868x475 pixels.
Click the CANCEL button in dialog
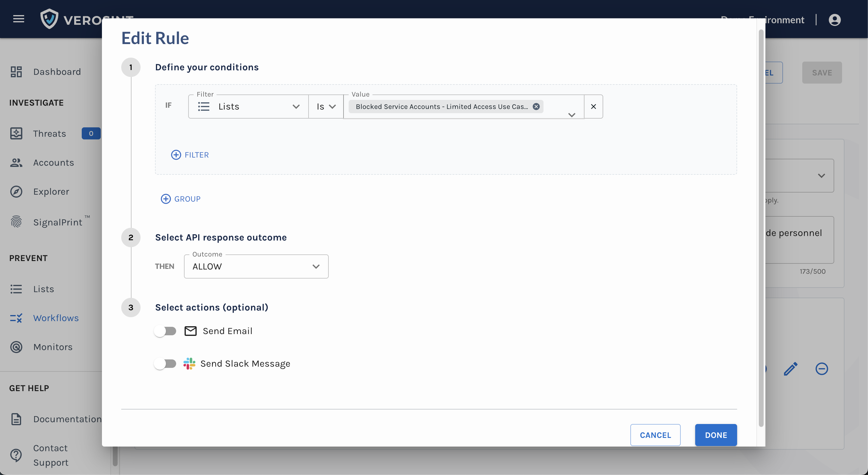pos(655,435)
